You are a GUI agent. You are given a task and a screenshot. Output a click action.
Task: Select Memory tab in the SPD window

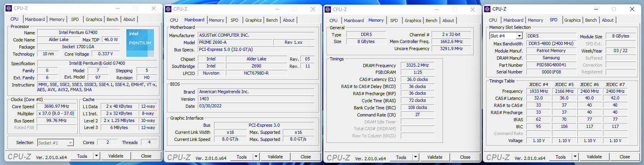(x=535, y=20)
